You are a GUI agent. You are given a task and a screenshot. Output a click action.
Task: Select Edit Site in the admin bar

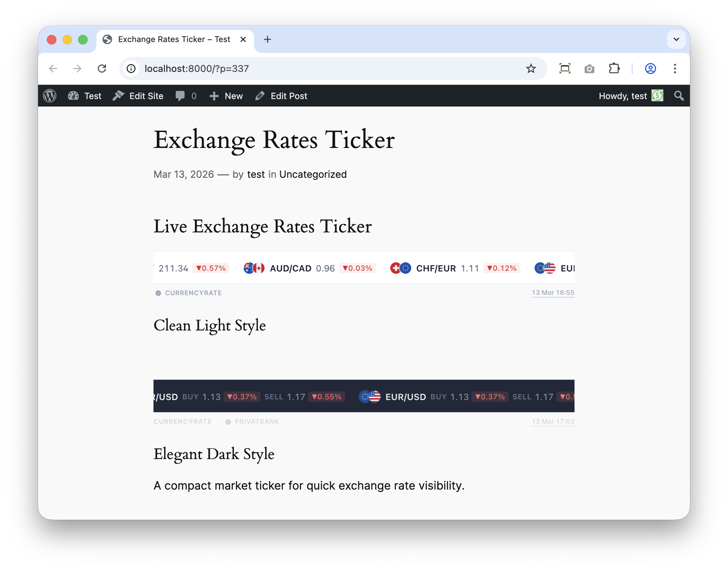coord(145,96)
